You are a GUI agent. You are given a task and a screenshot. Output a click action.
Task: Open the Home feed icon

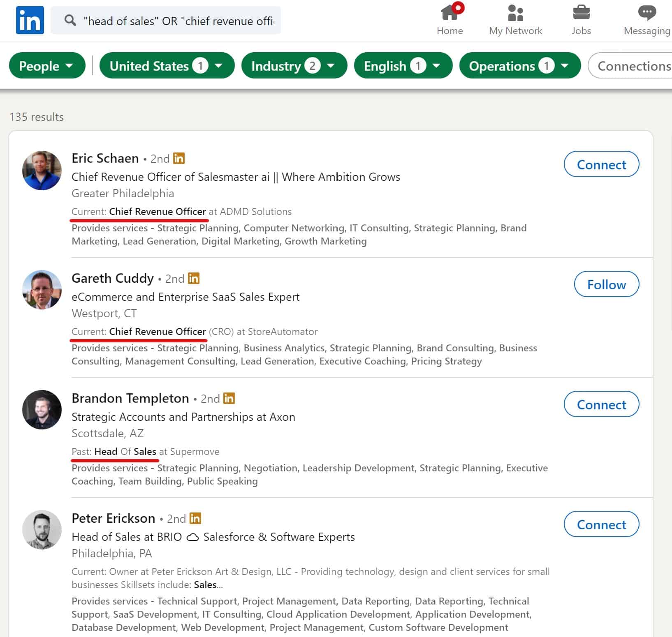(x=450, y=13)
